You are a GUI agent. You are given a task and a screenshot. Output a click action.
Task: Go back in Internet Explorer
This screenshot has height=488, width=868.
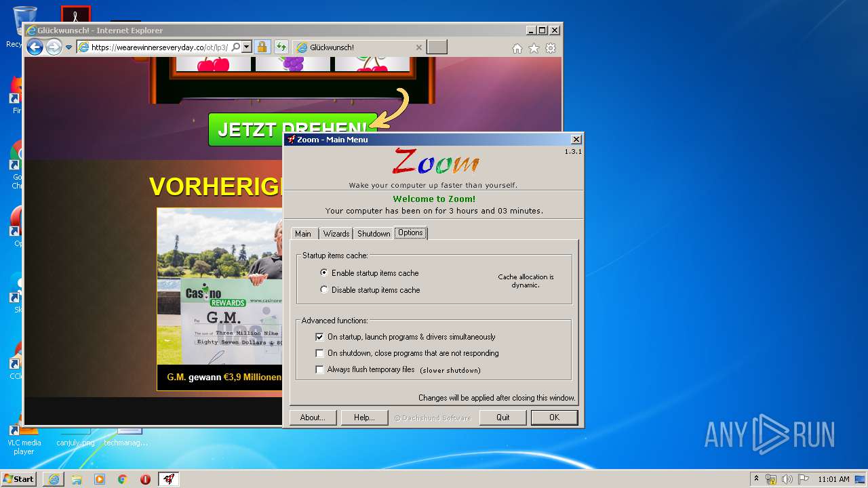tap(35, 47)
